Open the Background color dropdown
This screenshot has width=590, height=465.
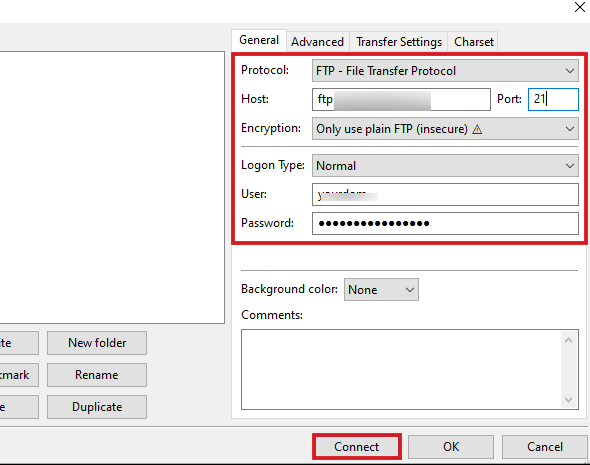381,289
